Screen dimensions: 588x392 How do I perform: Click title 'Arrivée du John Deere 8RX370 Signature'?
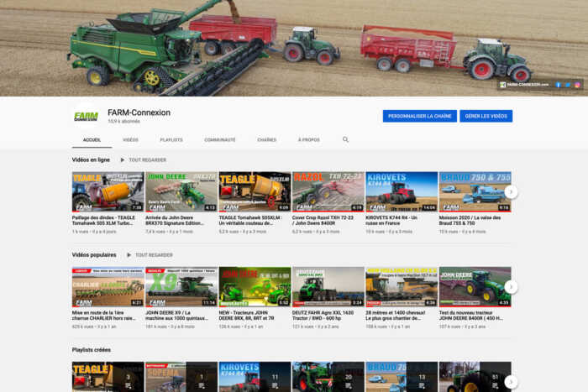175,221
